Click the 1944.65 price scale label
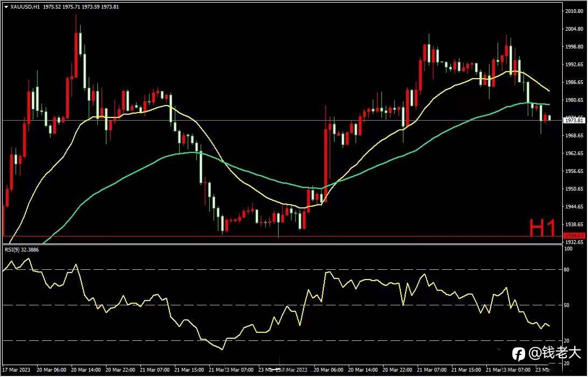 point(574,206)
